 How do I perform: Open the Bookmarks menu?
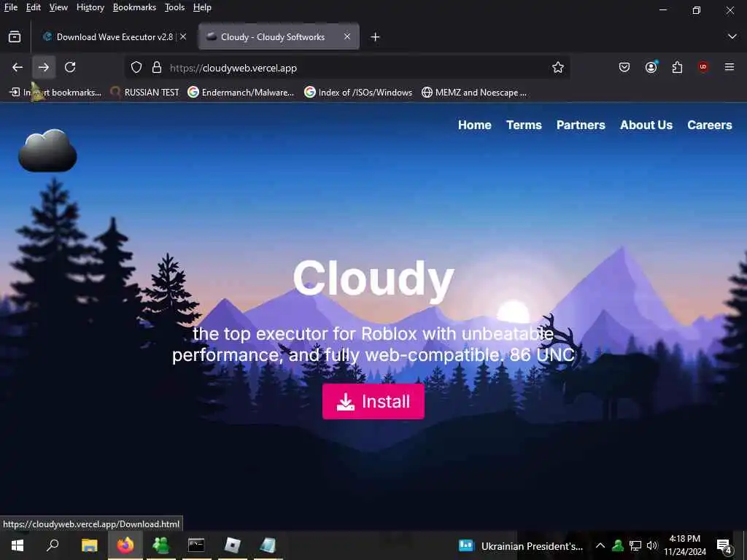point(134,7)
